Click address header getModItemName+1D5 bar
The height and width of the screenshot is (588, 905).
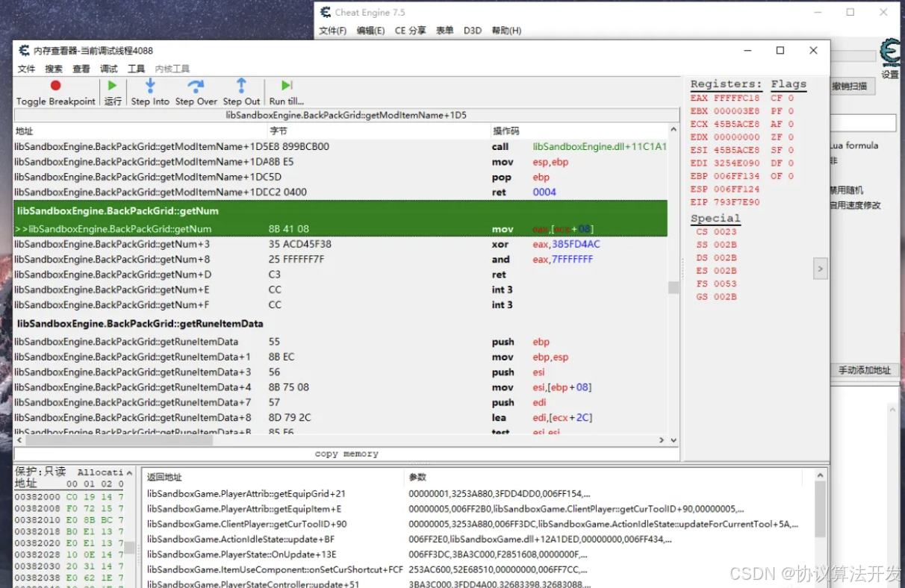point(346,115)
